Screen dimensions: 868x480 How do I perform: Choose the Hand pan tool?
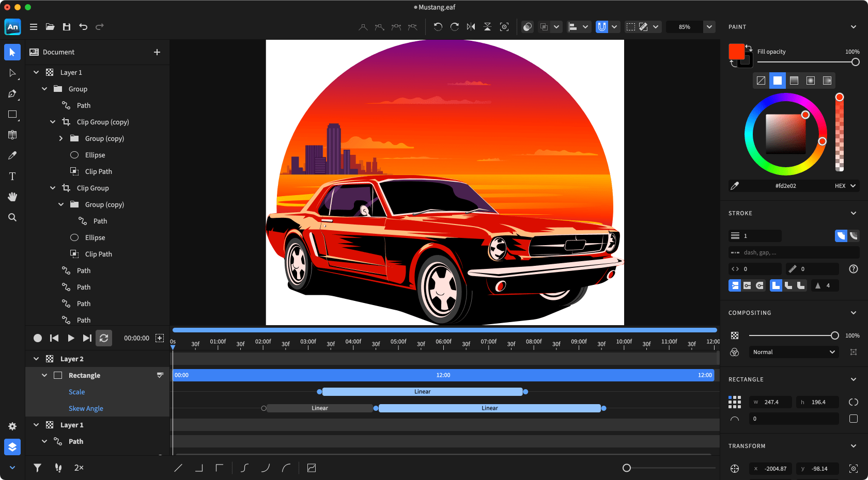pos(12,197)
